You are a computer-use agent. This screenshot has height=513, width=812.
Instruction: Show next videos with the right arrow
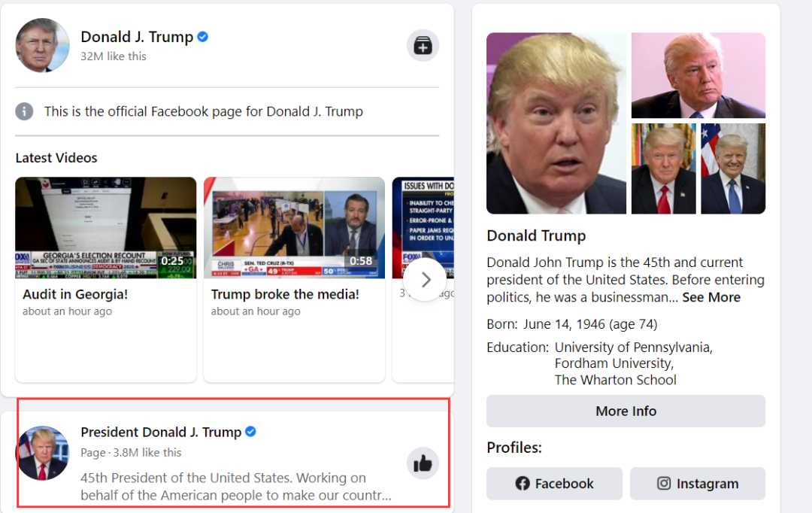point(425,280)
